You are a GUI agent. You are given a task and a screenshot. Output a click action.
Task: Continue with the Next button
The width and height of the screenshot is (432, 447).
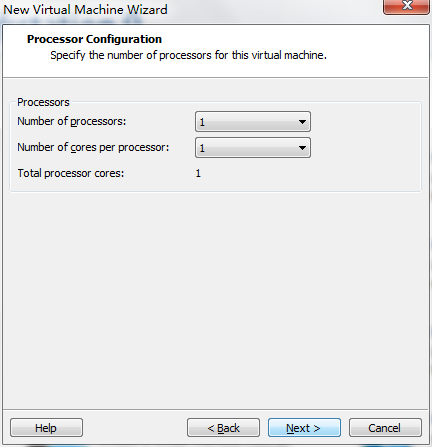304,428
